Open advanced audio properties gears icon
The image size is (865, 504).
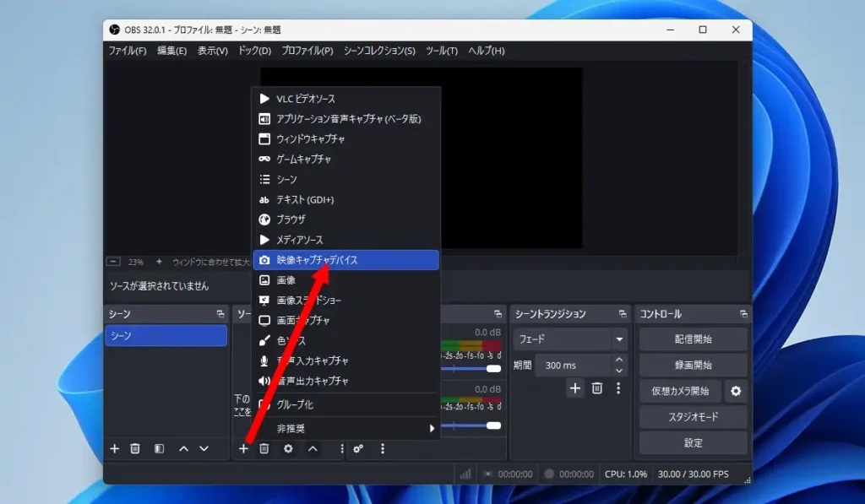tap(358, 448)
